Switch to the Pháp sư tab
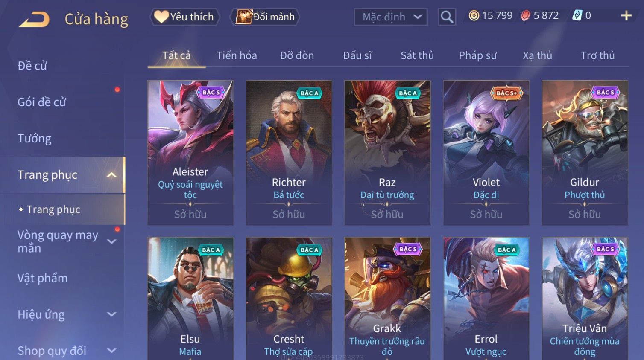This screenshot has height=360, width=644. [477, 55]
